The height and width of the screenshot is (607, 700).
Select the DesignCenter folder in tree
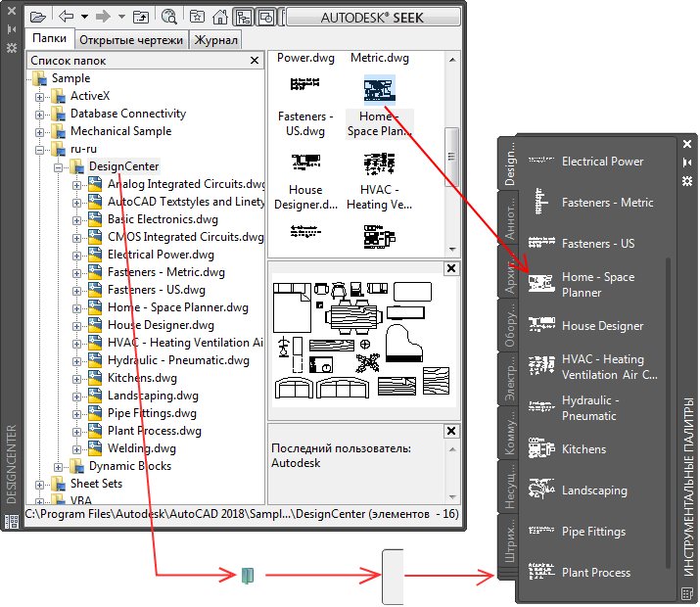(x=123, y=166)
